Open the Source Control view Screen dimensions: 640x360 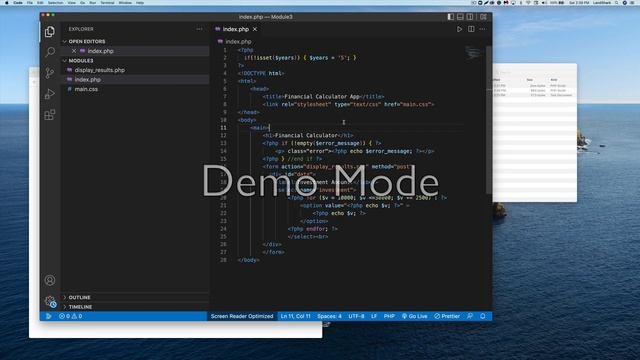50,73
